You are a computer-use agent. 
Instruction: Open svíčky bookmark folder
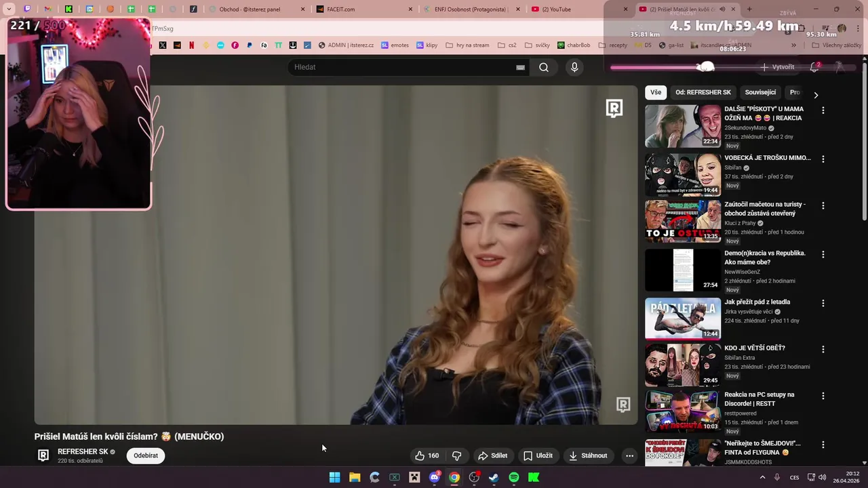[537, 45]
